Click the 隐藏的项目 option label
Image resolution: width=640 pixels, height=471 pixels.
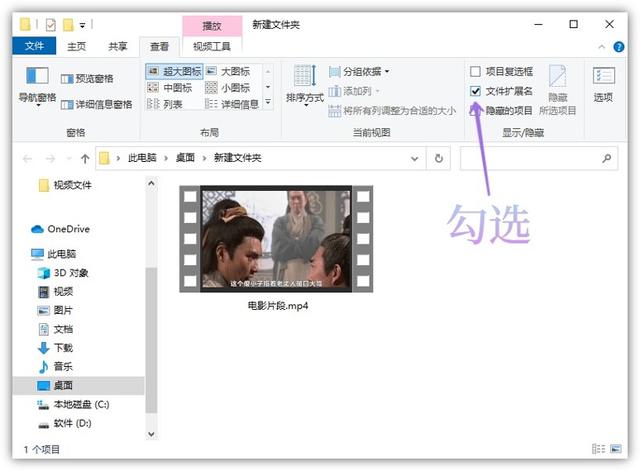pyautogui.click(x=509, y=110)
